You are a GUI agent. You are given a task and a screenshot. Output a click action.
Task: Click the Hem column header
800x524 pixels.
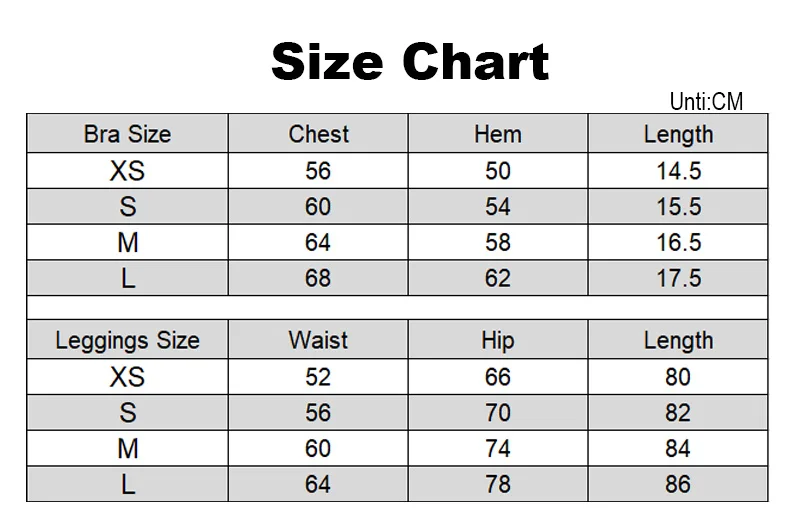[x=498, y=134]
